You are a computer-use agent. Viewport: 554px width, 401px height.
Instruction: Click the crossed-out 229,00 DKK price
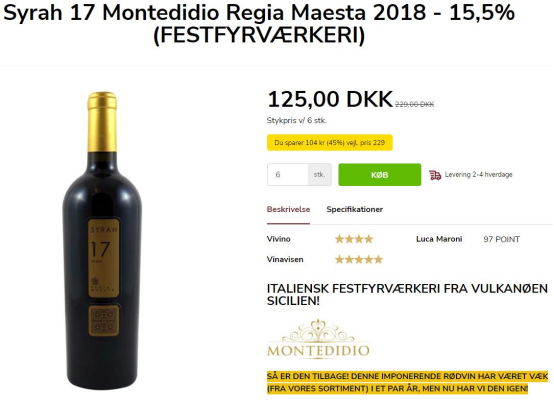[x=414, y=104]
